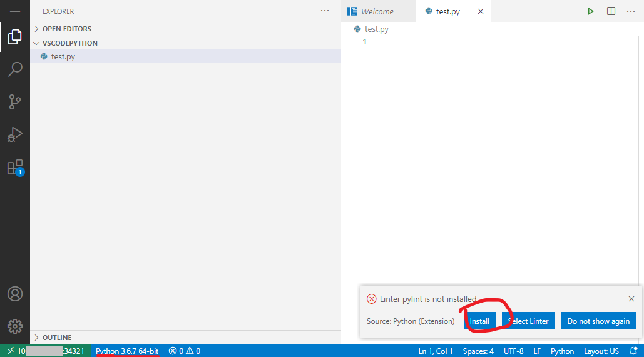Open editor more actions ellipsis

pos(631,11)
